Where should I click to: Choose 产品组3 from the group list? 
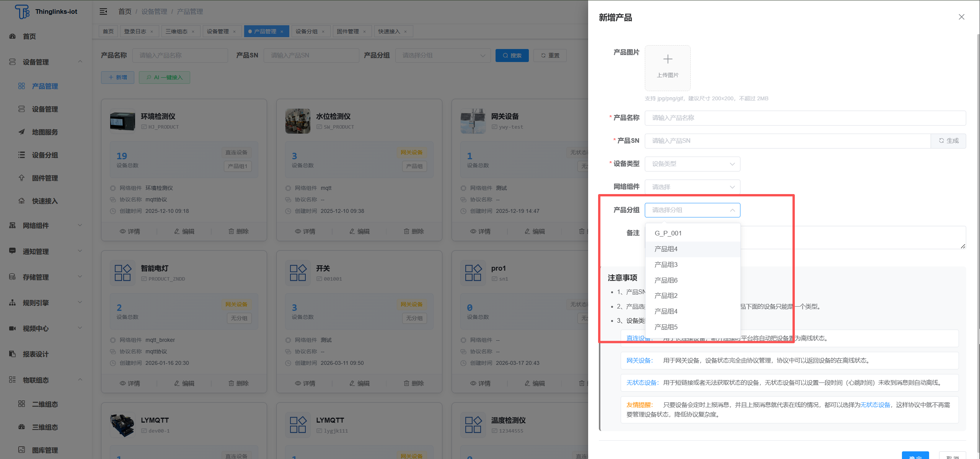click(x=693, y=265)
